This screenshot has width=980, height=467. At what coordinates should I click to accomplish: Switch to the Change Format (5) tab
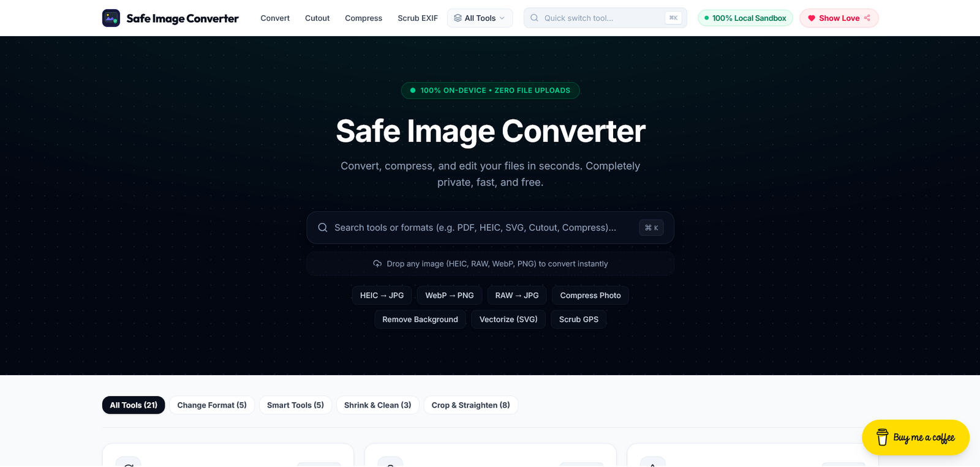212,405
